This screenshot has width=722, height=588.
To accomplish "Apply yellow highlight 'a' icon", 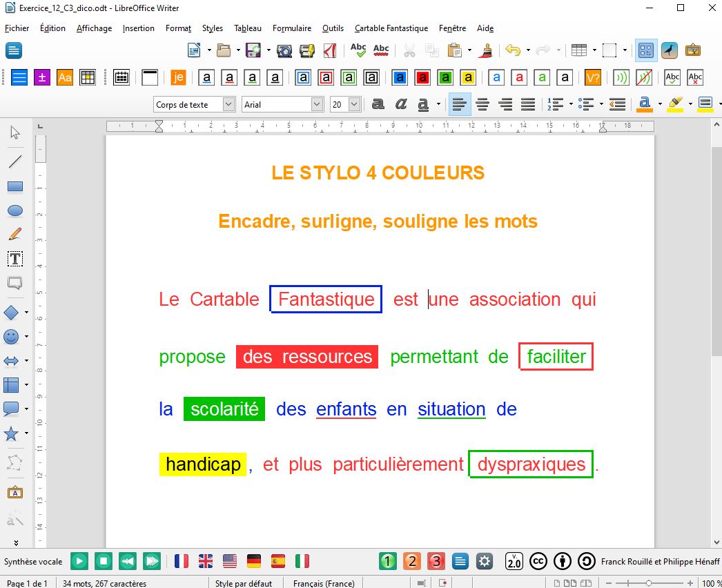I will click(468, 77).
